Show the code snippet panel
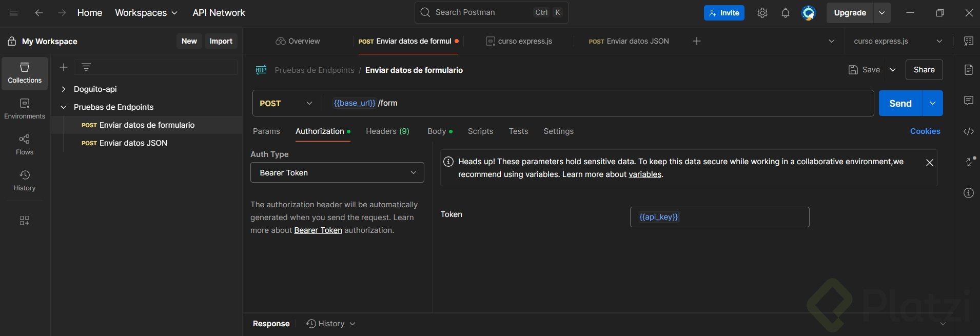This screenshot has height=336, width=980. [969, 131]
